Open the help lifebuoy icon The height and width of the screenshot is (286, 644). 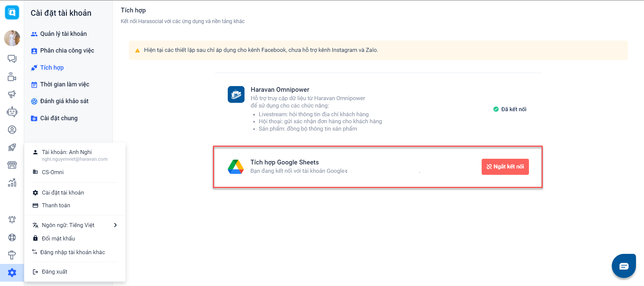(12, 237)
